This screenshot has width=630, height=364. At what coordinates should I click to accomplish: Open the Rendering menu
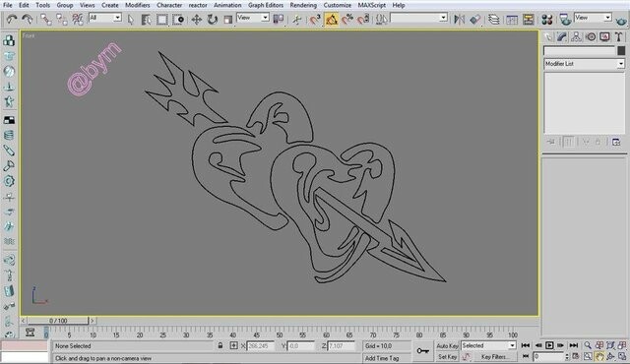[x=303, y=5]
